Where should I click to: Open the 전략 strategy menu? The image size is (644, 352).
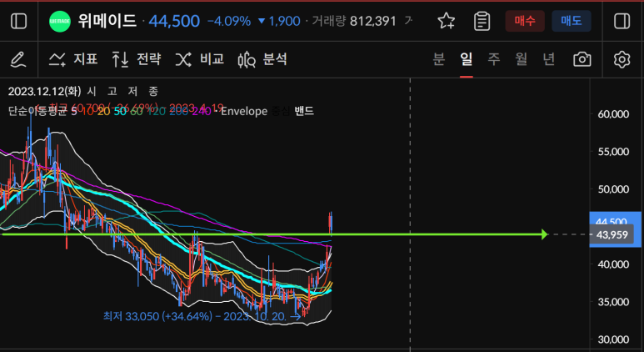click(137, 59)
